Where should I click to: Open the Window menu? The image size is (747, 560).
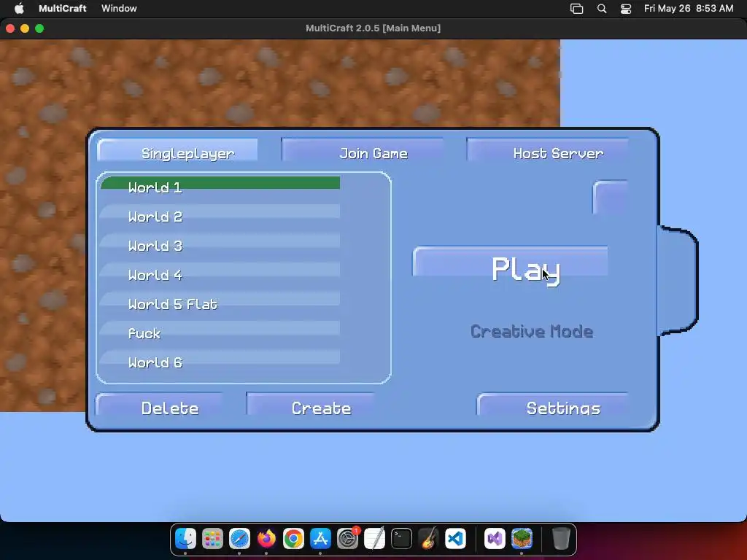click(119, 8)
